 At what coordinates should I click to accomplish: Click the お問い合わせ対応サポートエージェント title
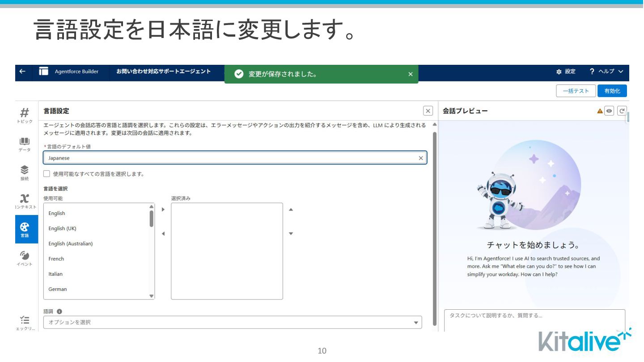[x=163, y=72]
